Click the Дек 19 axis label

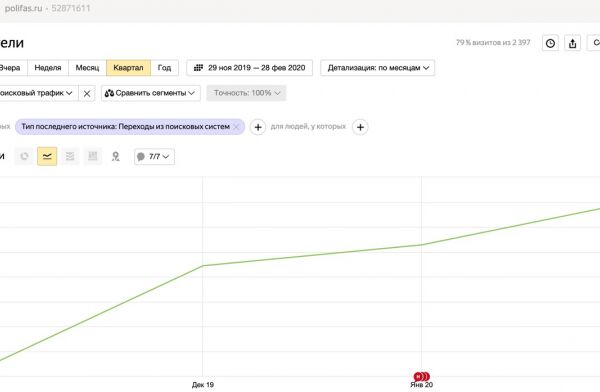(x=203, y=385)
